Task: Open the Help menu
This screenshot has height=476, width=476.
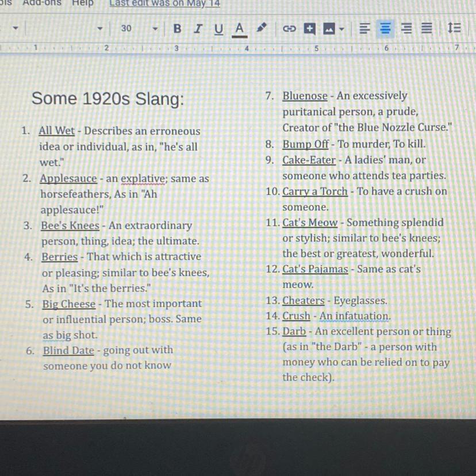Action: tap(83, 3)
